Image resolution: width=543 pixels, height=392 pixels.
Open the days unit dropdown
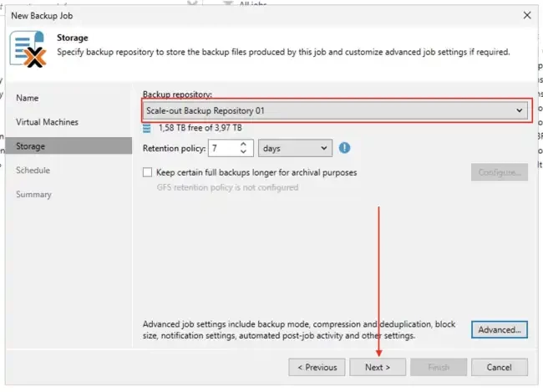(295, 148)
